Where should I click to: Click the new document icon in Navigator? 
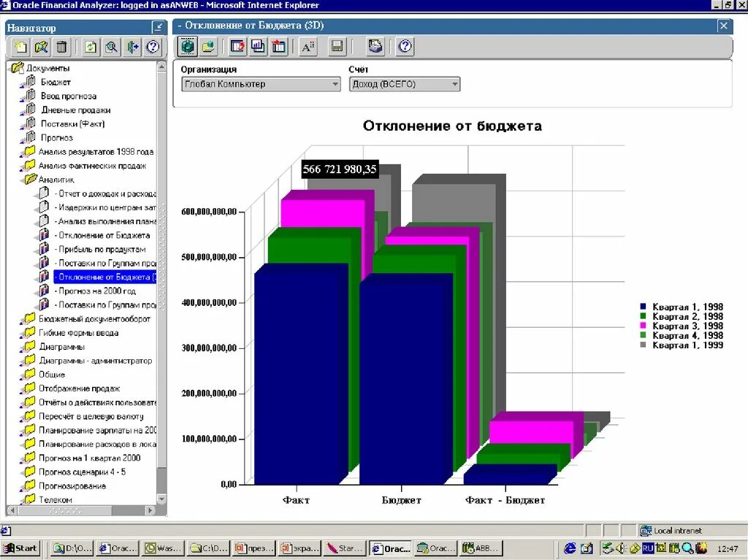tap(20, 47)
